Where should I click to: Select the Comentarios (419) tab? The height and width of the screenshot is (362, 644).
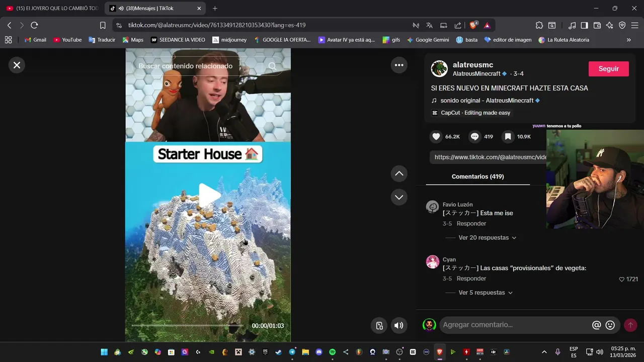[x=477, y=176]
